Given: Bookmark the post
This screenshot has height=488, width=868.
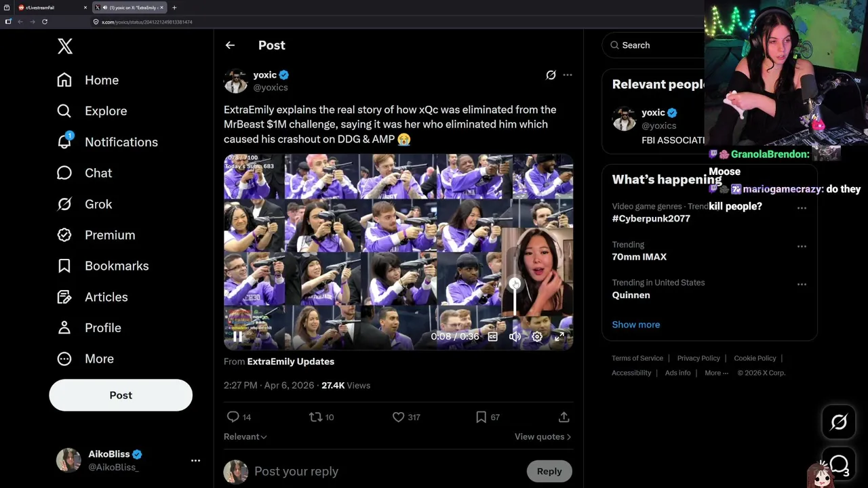Looking at the screenshot, I should pos(481,417).
